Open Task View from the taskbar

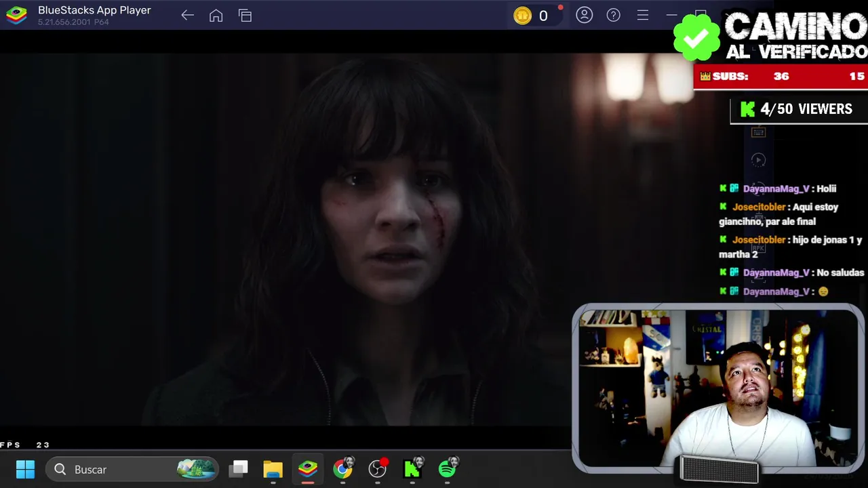238,469
